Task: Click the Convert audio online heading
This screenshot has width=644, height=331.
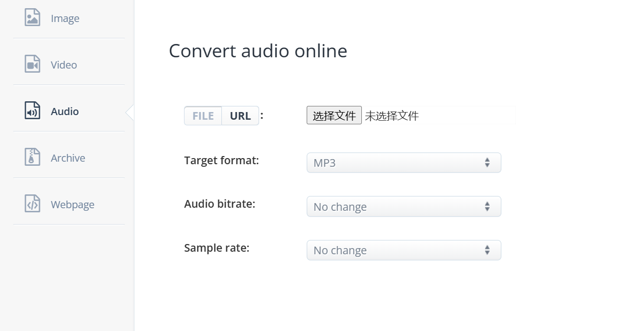Action: [258, 51]
